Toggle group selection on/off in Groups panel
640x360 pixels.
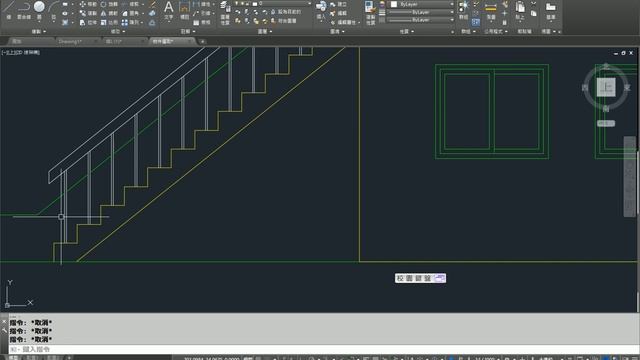pos(476,22)
